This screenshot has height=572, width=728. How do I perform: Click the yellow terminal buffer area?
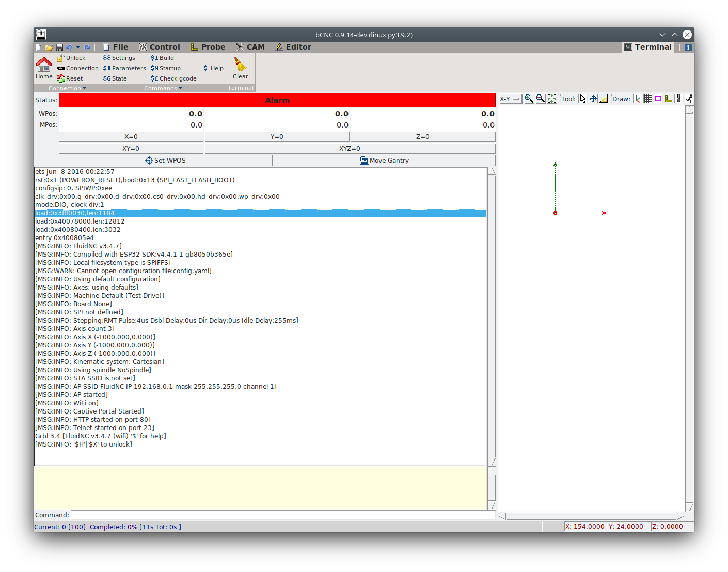click(x=261, y=488)
